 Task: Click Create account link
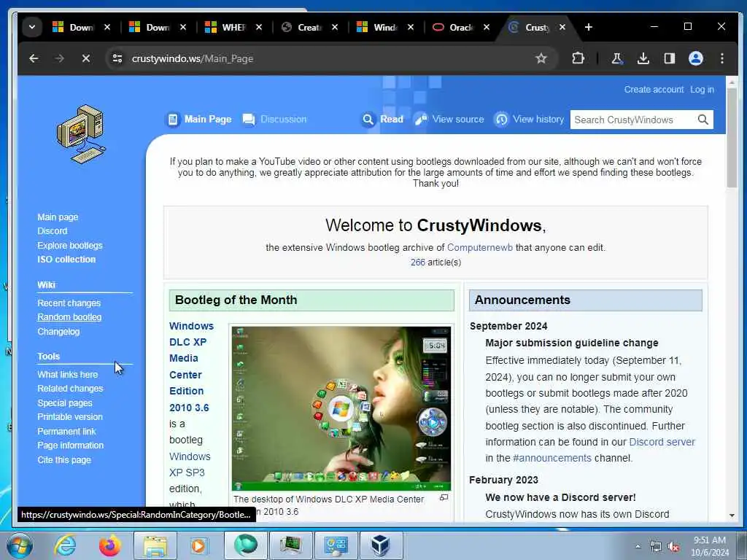[654, 90]
